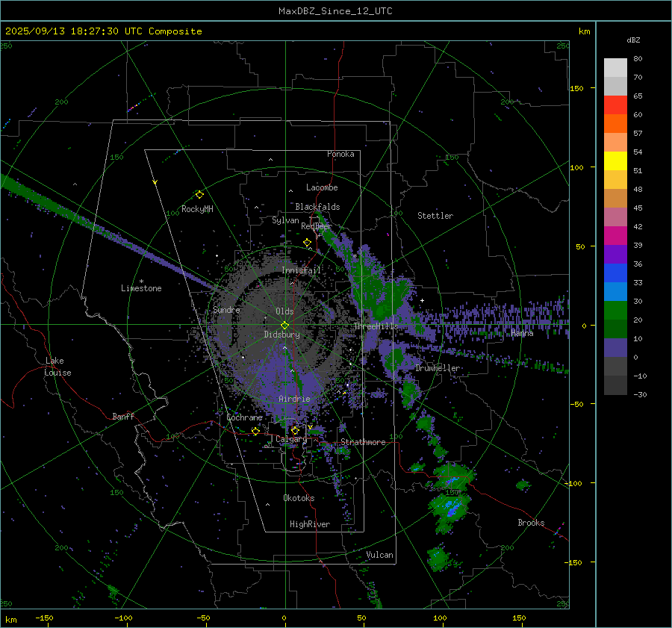Pick the light grey 70-80 dBZ swatch
This screenshot has height=628, width=672.
tap(615, 68)
